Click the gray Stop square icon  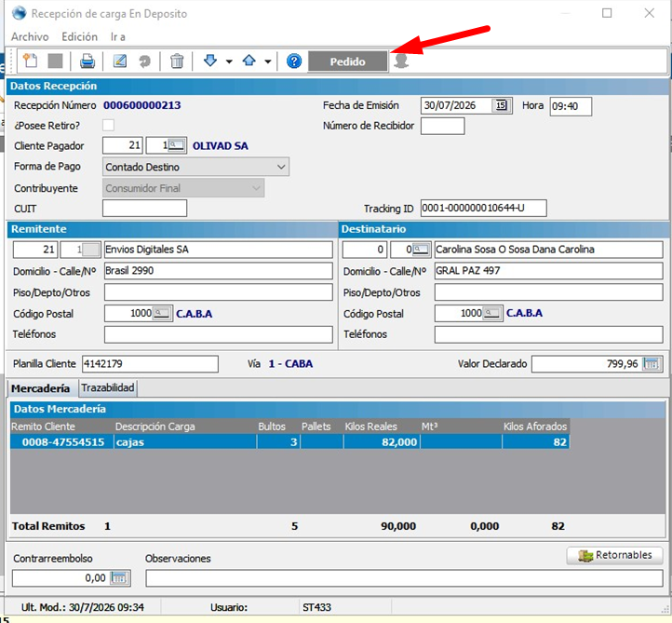coord(55,61)
